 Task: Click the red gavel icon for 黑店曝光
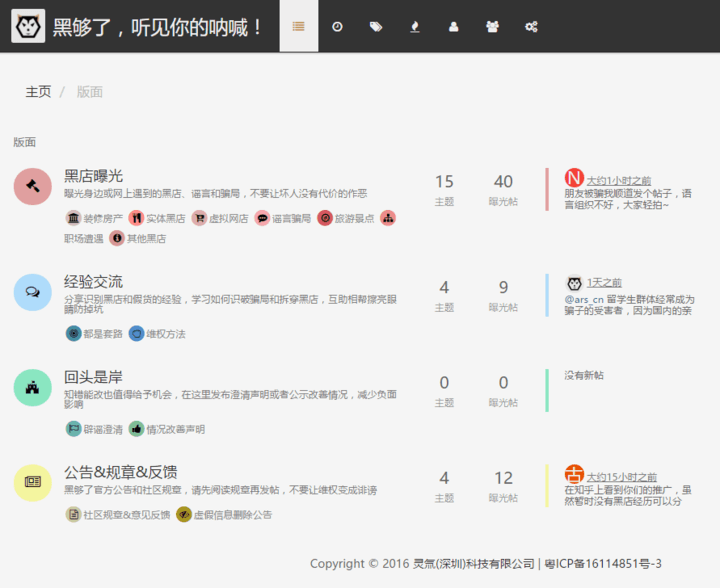coord(33,186)
